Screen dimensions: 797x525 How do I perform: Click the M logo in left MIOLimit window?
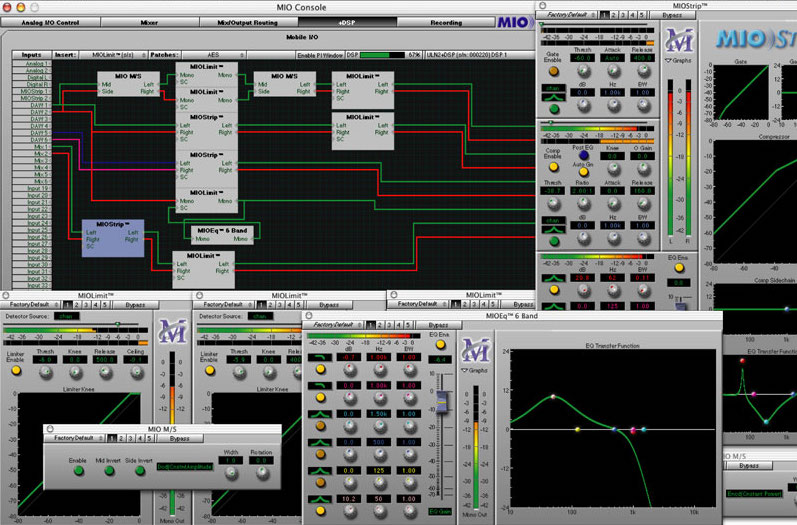coord(172,331)
